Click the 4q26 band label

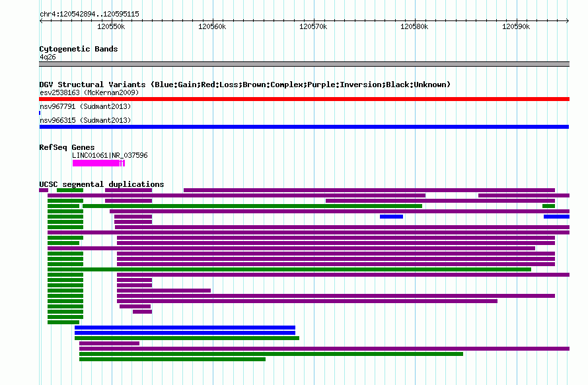click(x=48, y=57)
